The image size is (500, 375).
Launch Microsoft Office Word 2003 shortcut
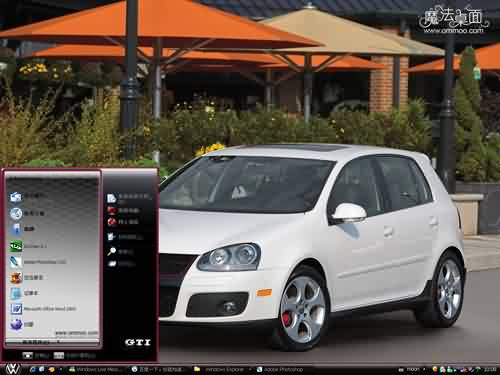tap(43, 309)
